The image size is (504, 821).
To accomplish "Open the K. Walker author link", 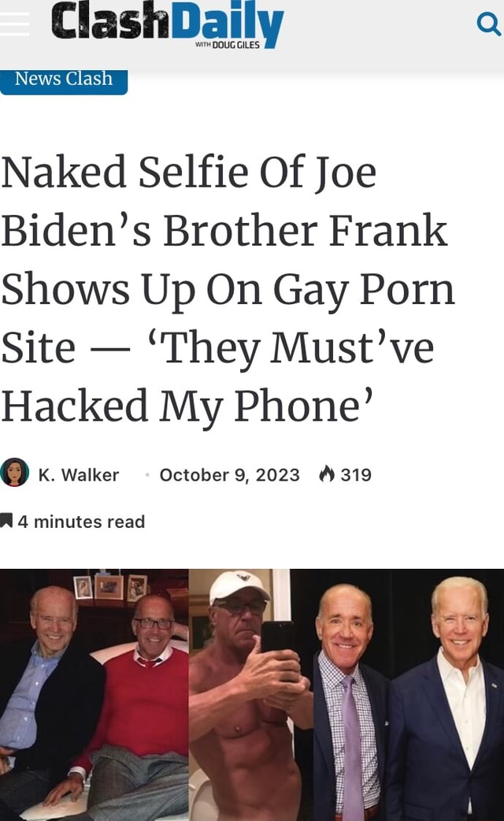I will (x=79, y=475).
